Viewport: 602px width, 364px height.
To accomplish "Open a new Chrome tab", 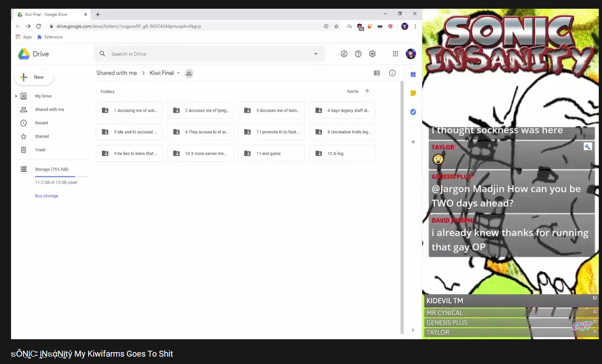I will (98, 14).
